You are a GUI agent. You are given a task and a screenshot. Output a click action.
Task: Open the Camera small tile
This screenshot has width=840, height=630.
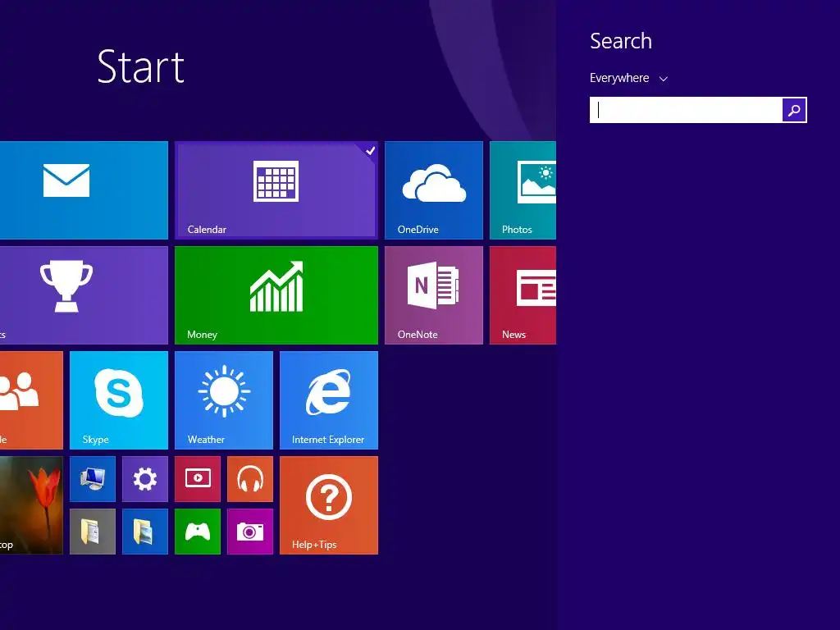[x=250, y=532]
